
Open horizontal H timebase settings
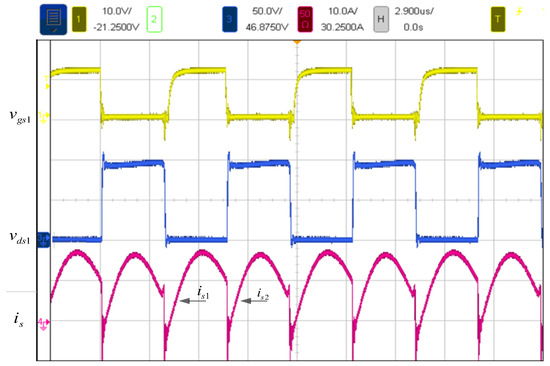coord(381,19)
